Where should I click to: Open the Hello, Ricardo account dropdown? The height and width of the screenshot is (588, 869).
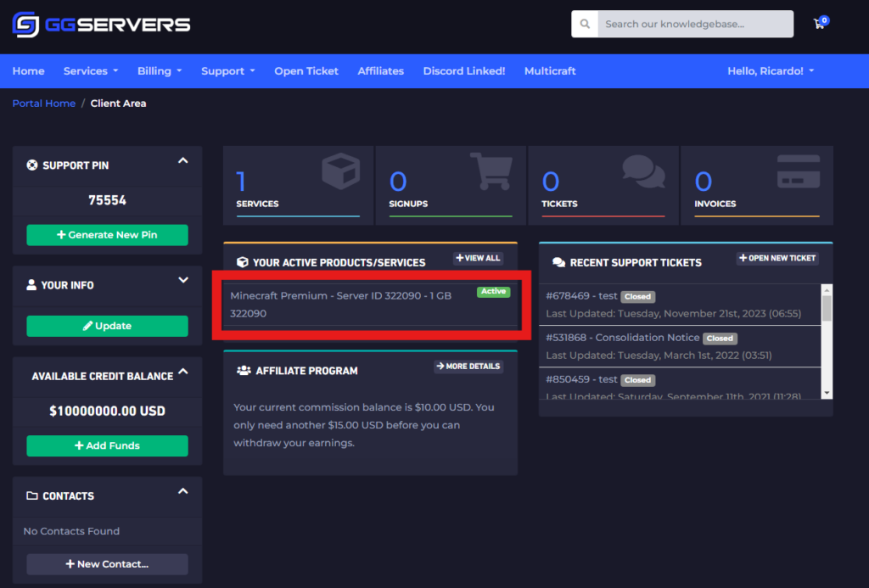tap(770, 71)
